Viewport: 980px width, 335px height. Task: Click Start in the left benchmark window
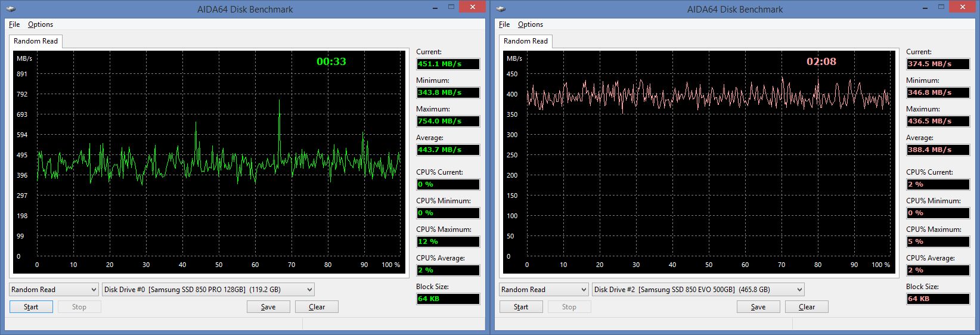click(x=31, y=307)
